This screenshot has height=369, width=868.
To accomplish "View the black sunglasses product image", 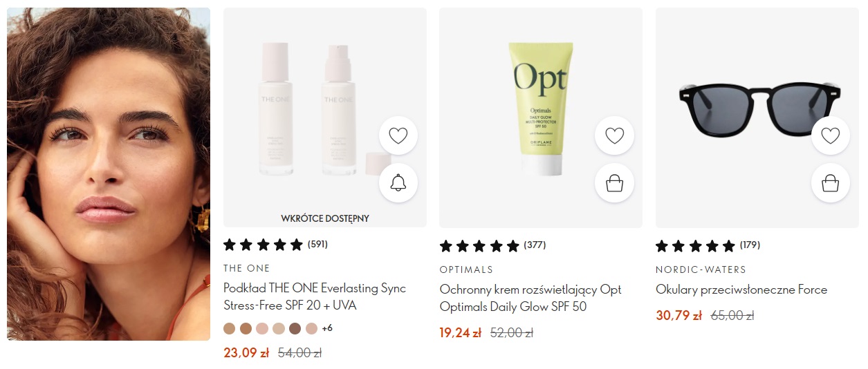I will (x=757, y=117).
